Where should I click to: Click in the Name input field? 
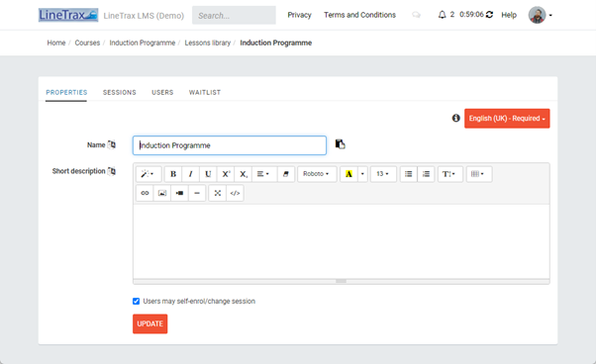(230, 145)
